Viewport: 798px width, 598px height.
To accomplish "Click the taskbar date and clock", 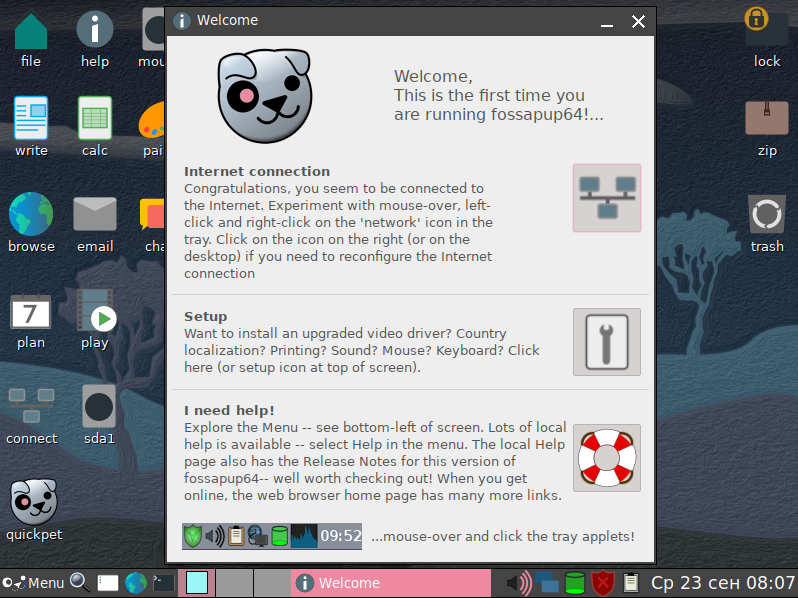I will [722, 583].
